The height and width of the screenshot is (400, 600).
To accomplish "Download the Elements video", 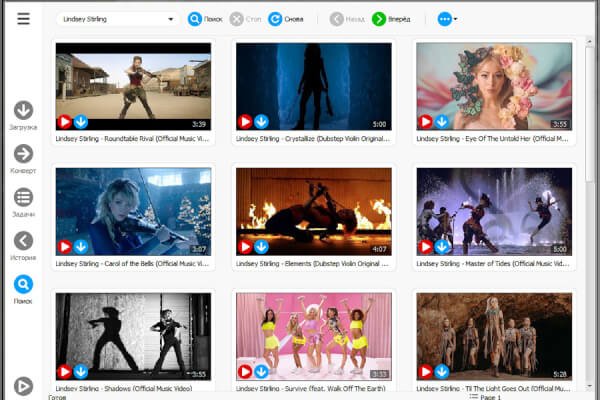I will coord(261,247).
